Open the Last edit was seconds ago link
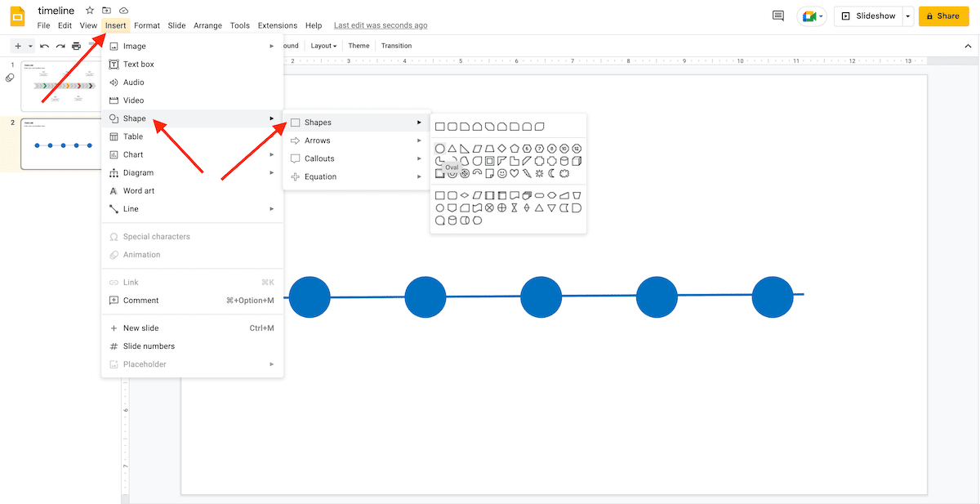The image size is (980, 504). click(x=381, y=25)
